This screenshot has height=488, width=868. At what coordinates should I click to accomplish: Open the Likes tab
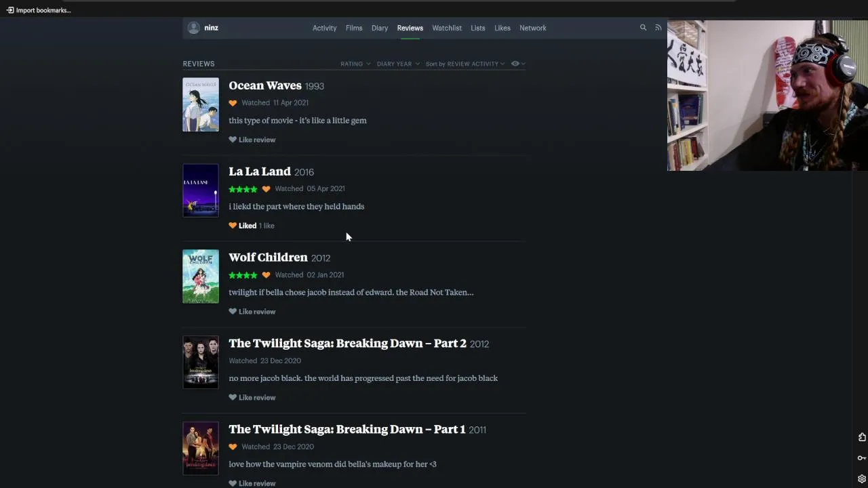coord(502,28)
